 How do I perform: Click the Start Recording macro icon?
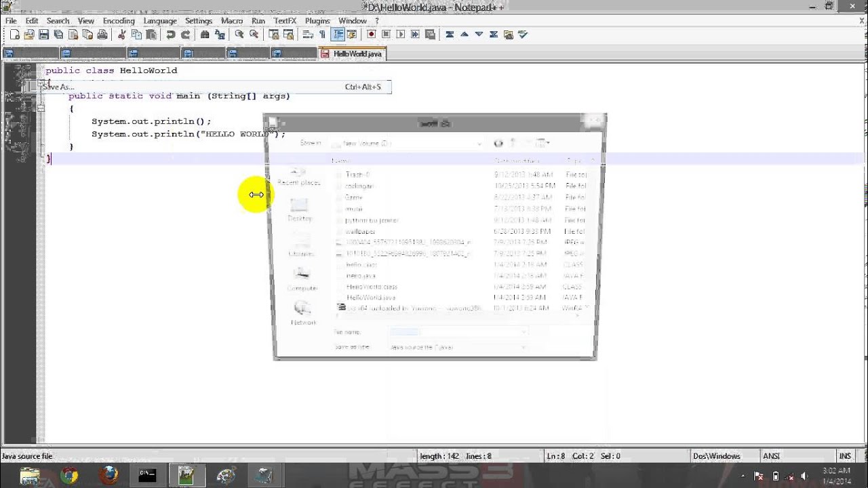371,35
